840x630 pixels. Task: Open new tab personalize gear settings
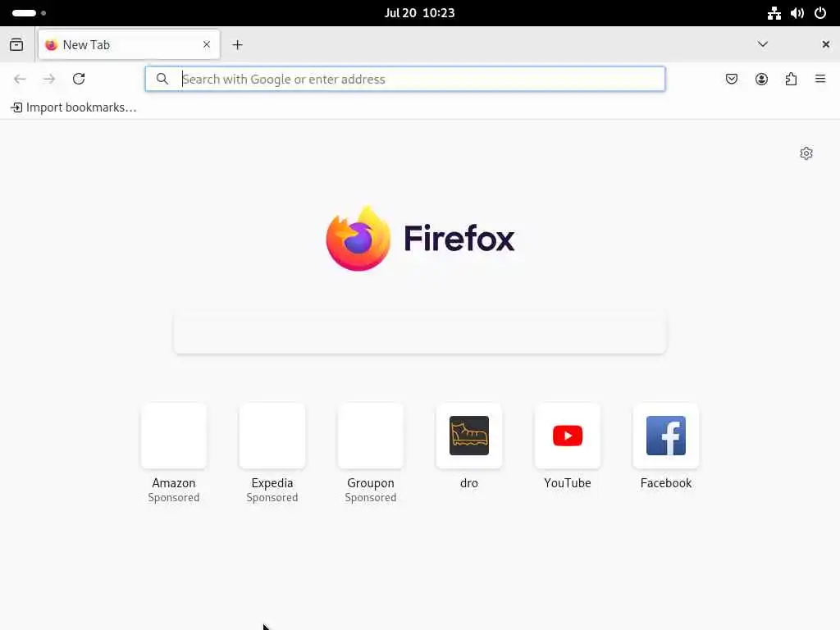tap(806, 153)
